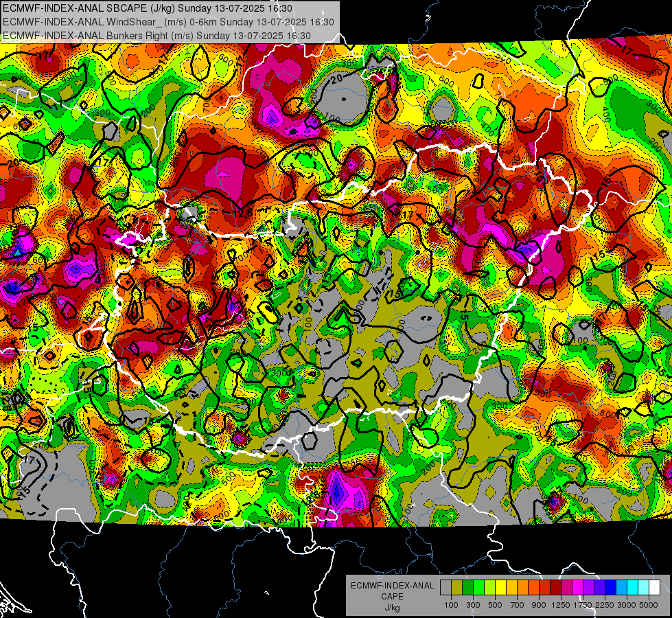
Task: Click the legend scale value 100
Action: point(451,605)
